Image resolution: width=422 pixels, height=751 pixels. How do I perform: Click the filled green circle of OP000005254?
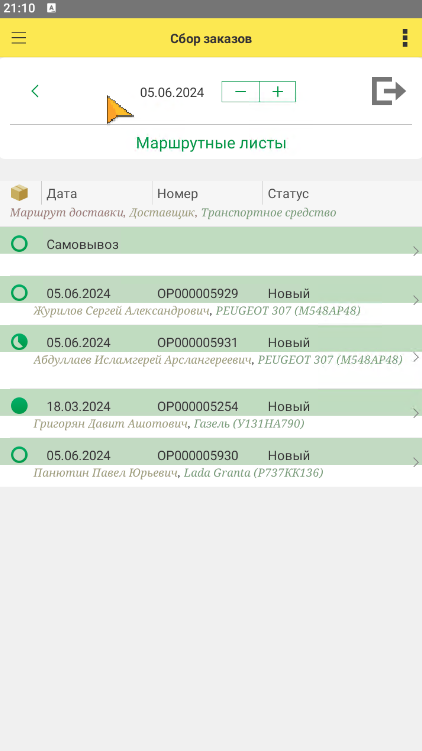tap(19, 406)
